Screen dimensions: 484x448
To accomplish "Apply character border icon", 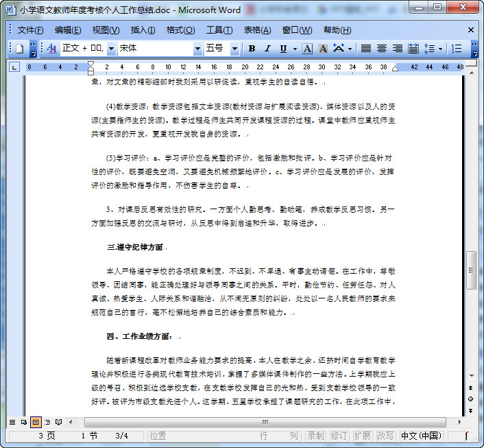I will pyautogui.click(x=307, y=49).
